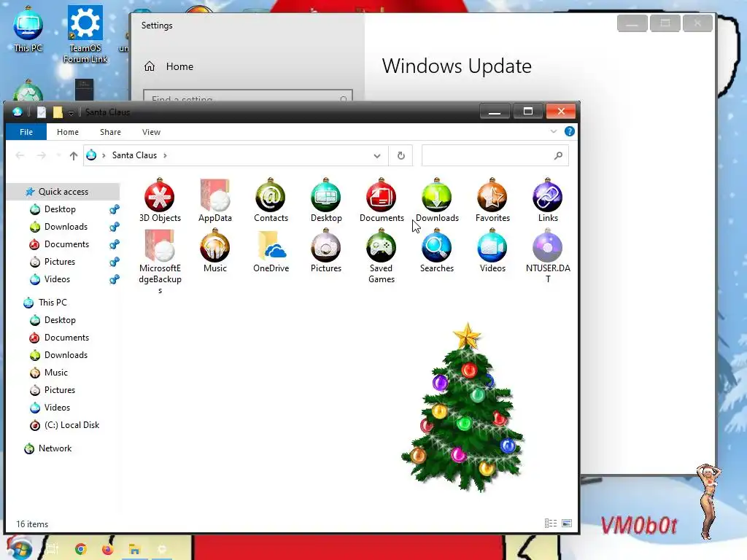Open Music under This PC
This screenshot has width=747, height=560.
click(x=55, y=373)
